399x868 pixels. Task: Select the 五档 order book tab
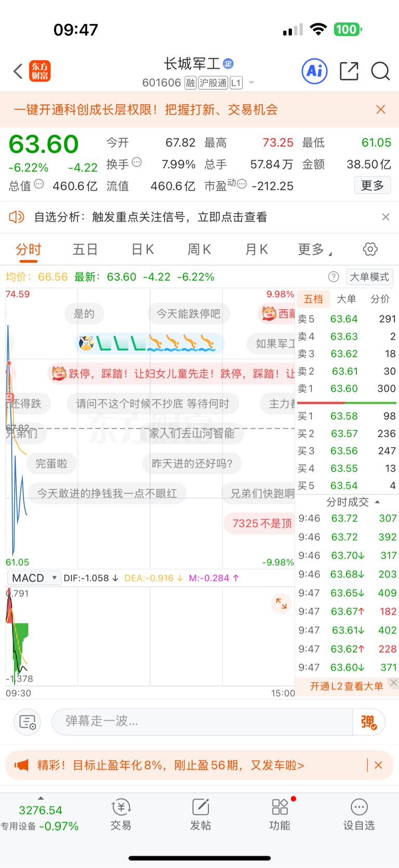(x=313, y=299)
